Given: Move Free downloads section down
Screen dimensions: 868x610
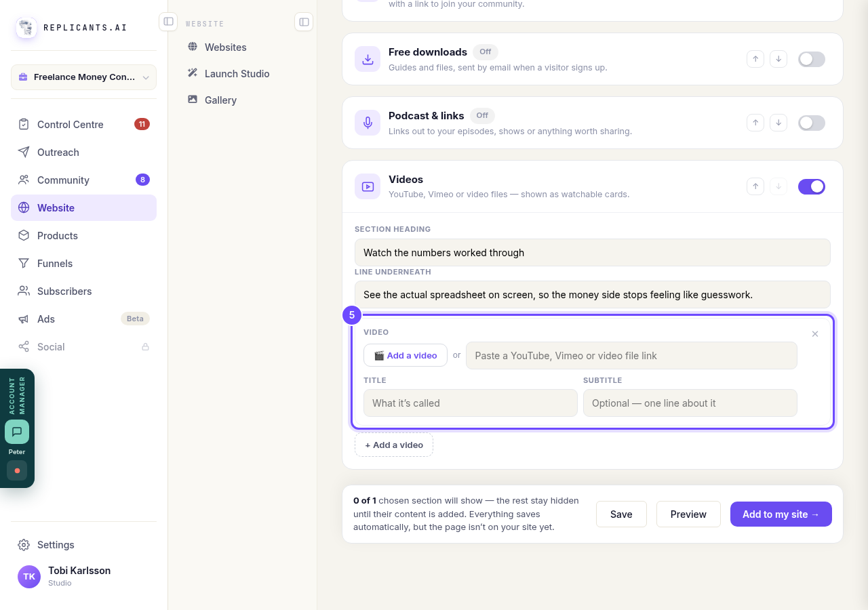Looking at the screenshot, I should point(778,59).
